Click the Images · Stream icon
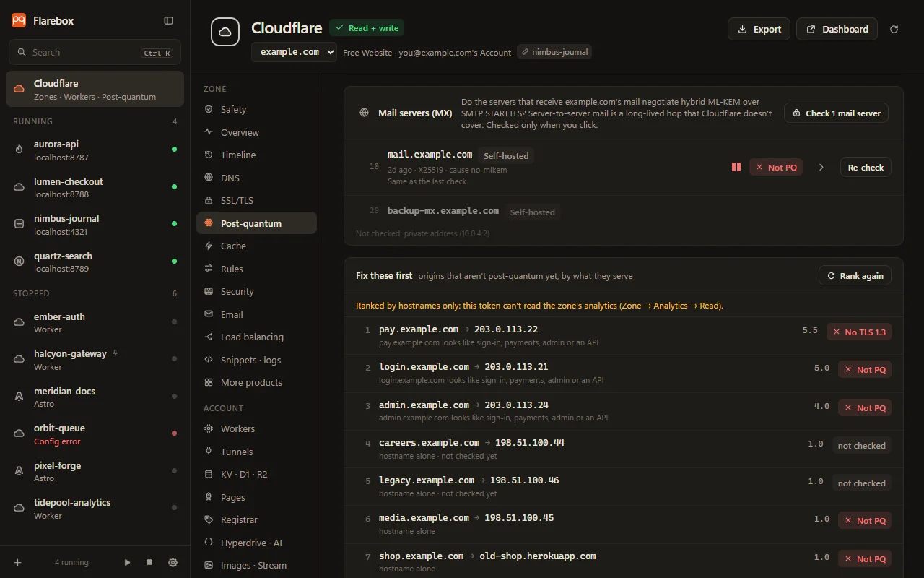The image size is (924, 578). 209,565
